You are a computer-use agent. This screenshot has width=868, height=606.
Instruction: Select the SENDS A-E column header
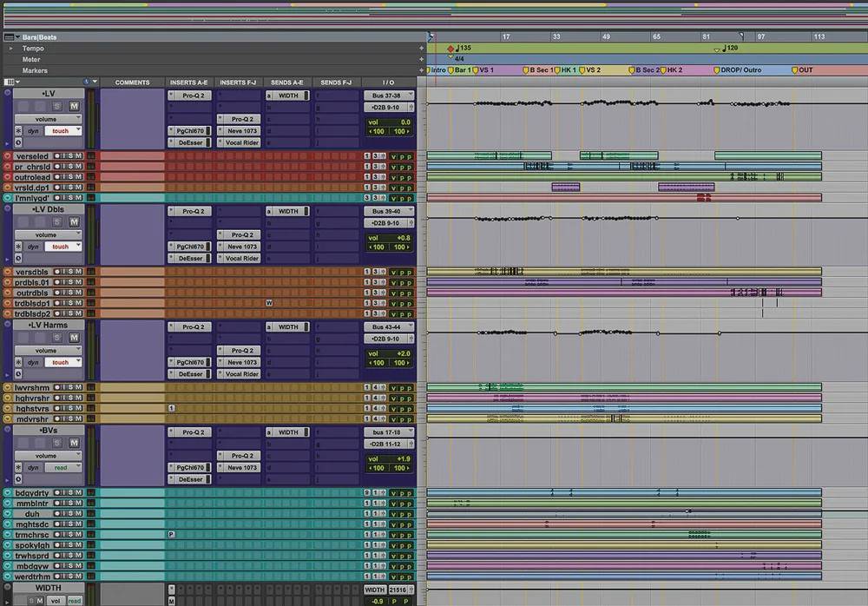287,82
